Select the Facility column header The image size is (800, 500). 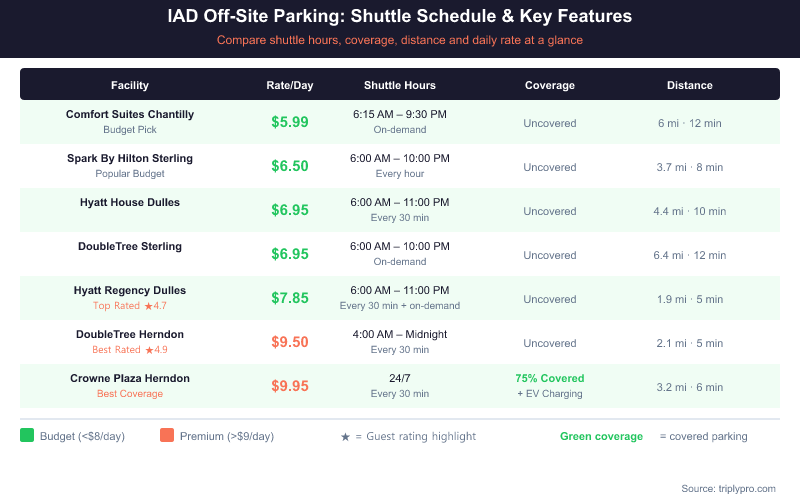130,85
